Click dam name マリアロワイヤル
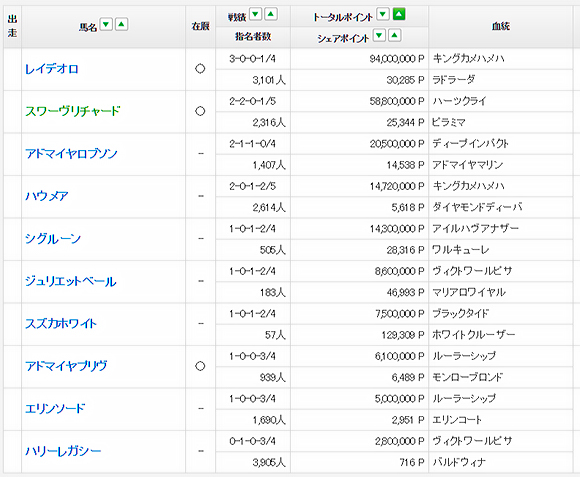The image size is (580, 477). [469, 292]
